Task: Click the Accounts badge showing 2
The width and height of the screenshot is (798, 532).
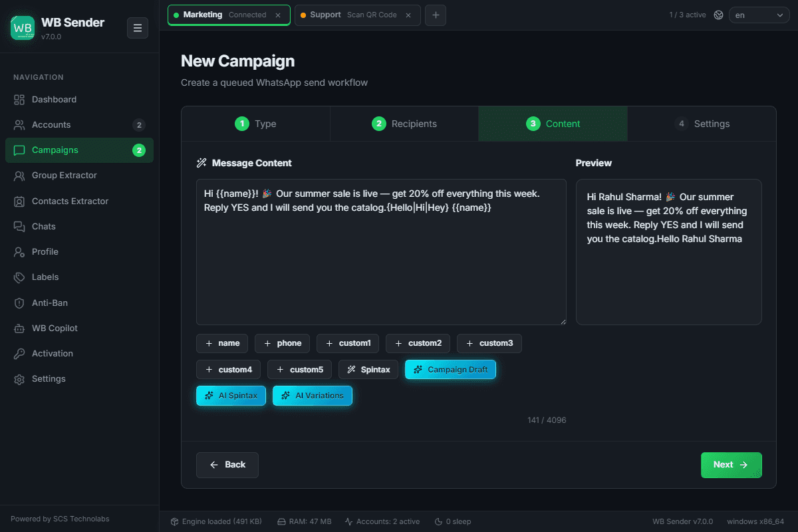Action: 139,125
